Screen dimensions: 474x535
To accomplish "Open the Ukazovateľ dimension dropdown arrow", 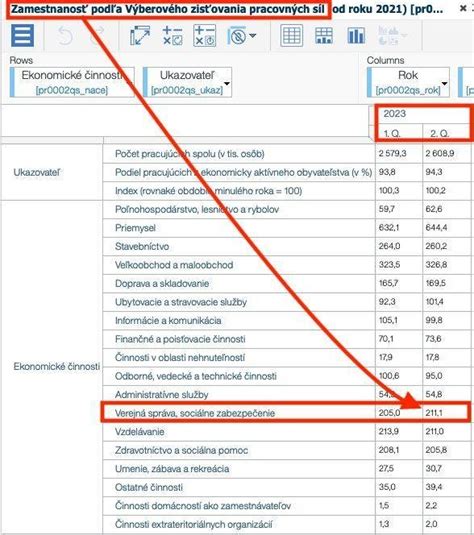I will [227, 83].
